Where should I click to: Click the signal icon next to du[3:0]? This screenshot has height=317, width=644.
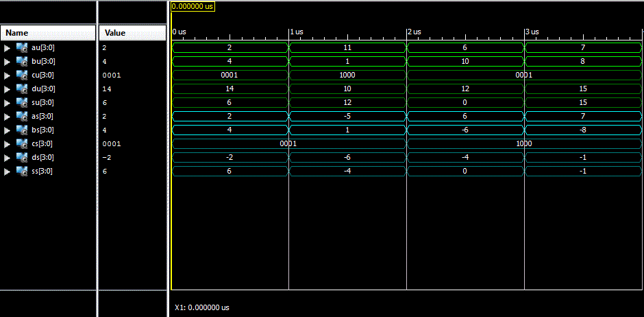tap(21, 89)
